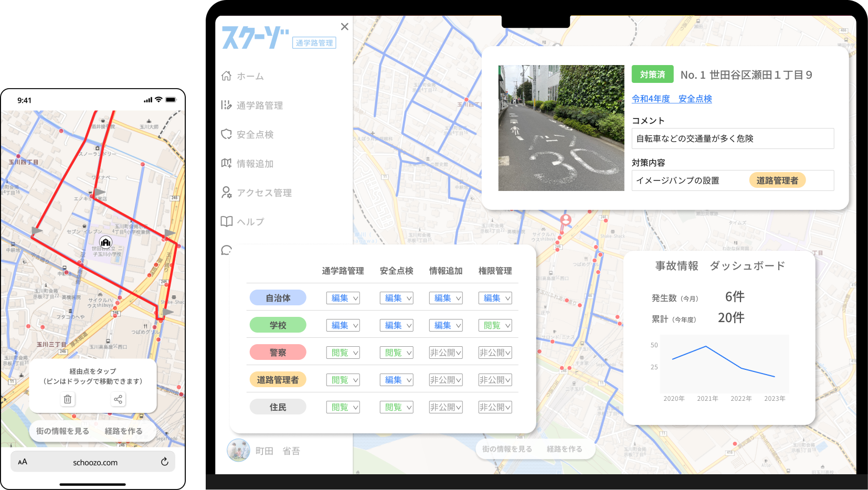The image size is (868, 490).
Task: Click the ヘルプ book icon
Action: [226, 221]
